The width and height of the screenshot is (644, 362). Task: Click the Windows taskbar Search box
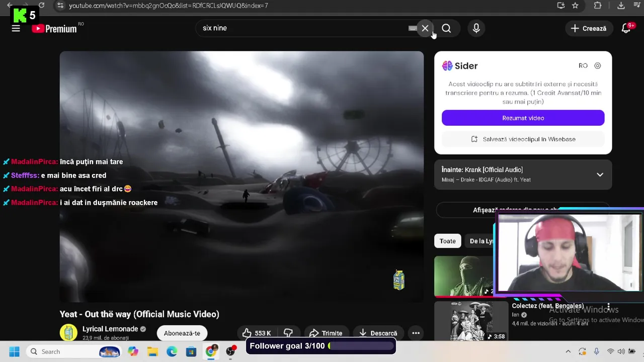[x=73, y=351]
